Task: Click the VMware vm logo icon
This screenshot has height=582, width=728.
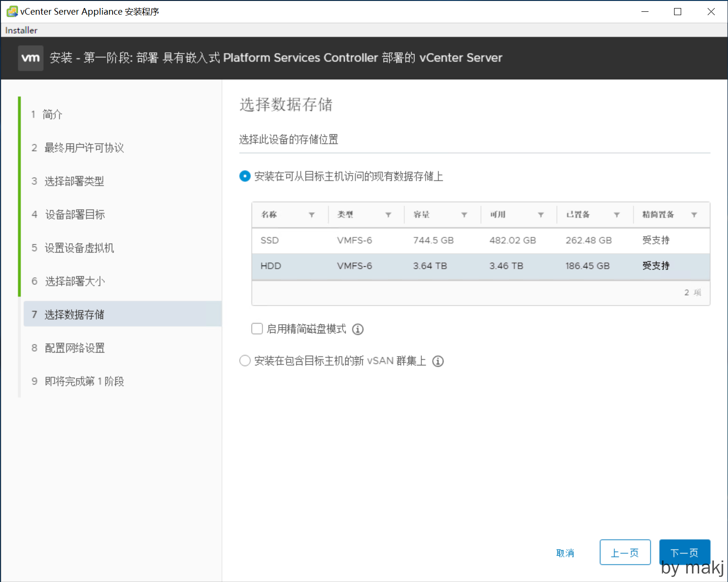Action: tap(31, 58)
